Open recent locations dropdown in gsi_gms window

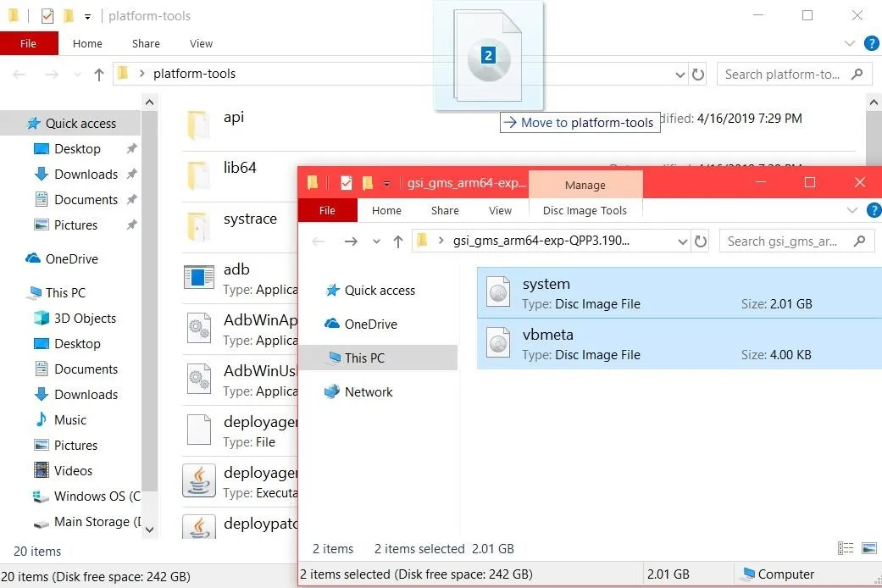click(376, 241)
